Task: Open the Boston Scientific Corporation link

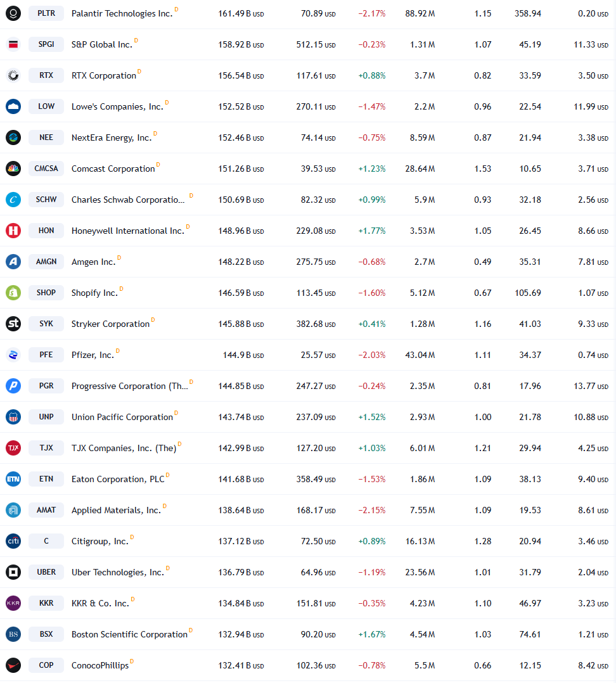Action: [129, 634]
